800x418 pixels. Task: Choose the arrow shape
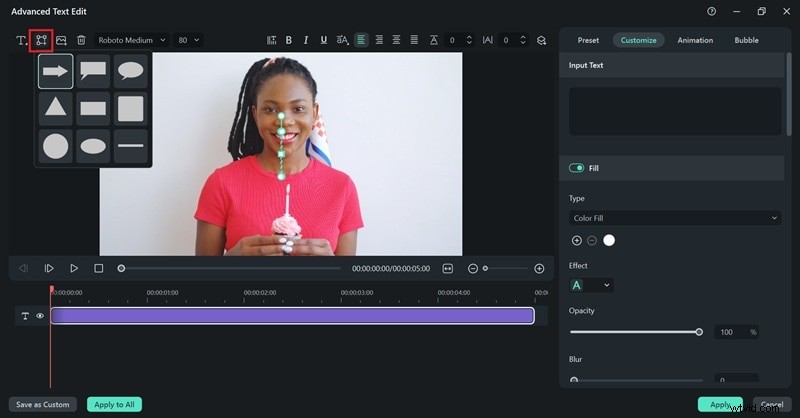[56, 71]
